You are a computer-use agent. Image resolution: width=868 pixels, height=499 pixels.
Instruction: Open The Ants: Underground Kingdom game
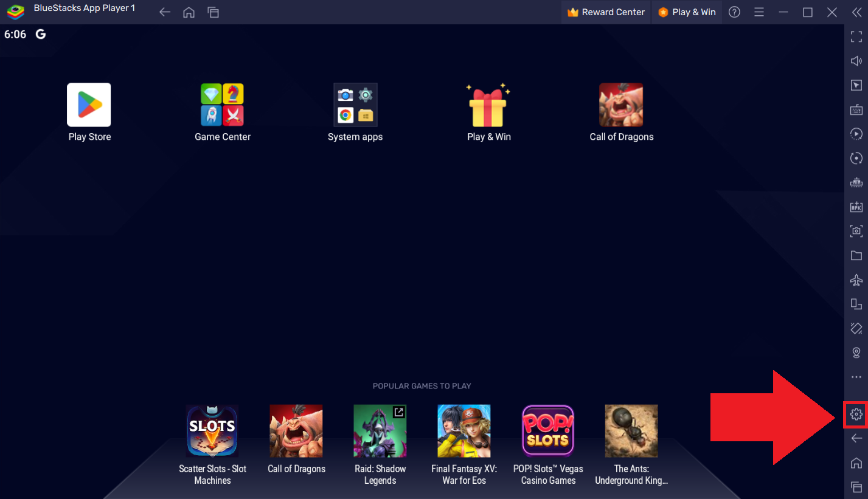click(x=631, y=431)
